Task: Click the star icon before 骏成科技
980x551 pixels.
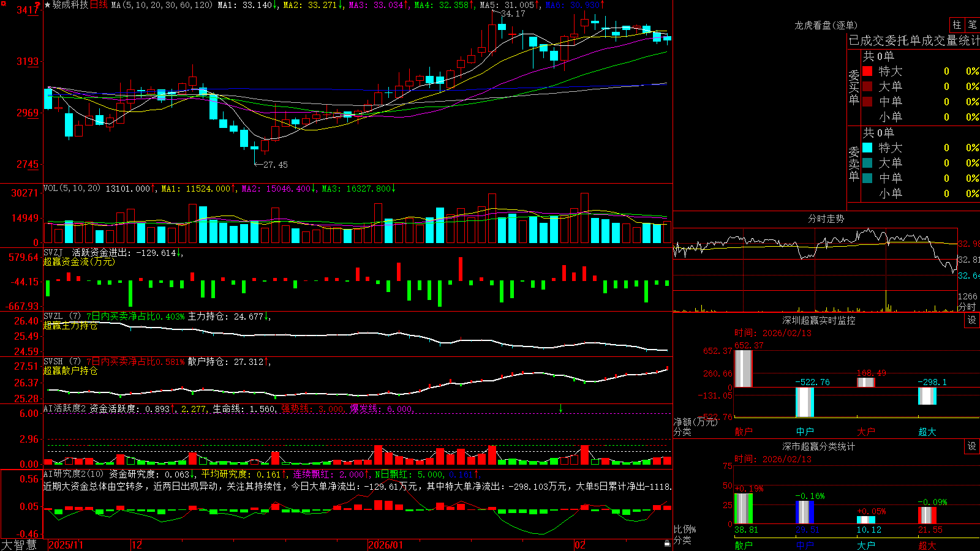Action: [47, 5]
